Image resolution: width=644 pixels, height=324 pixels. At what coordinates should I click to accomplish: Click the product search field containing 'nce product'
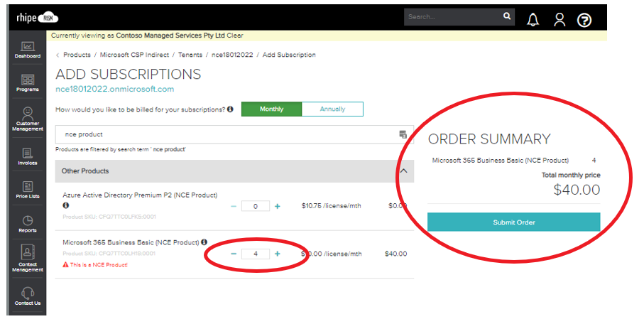tap(234, 134)
